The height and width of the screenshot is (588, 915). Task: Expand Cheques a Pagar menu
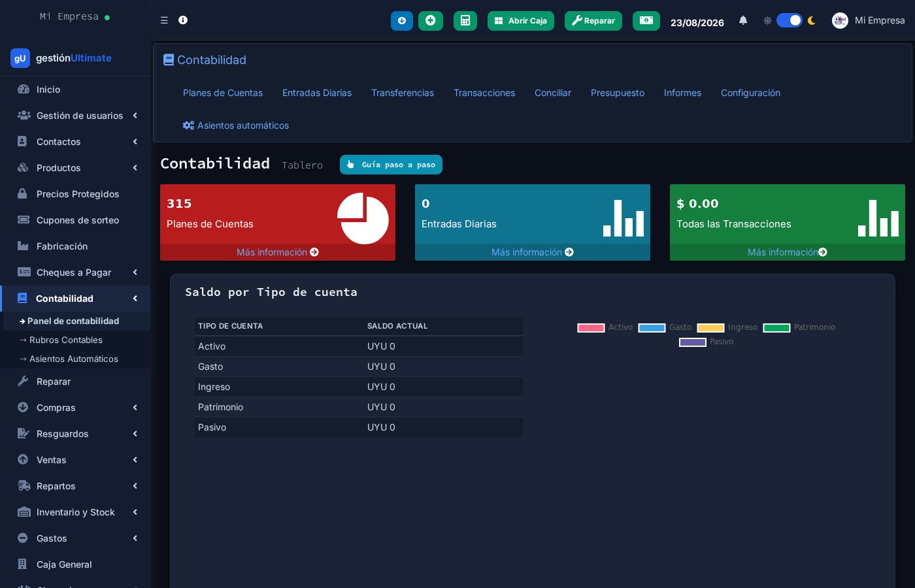(x=75, y=272)
